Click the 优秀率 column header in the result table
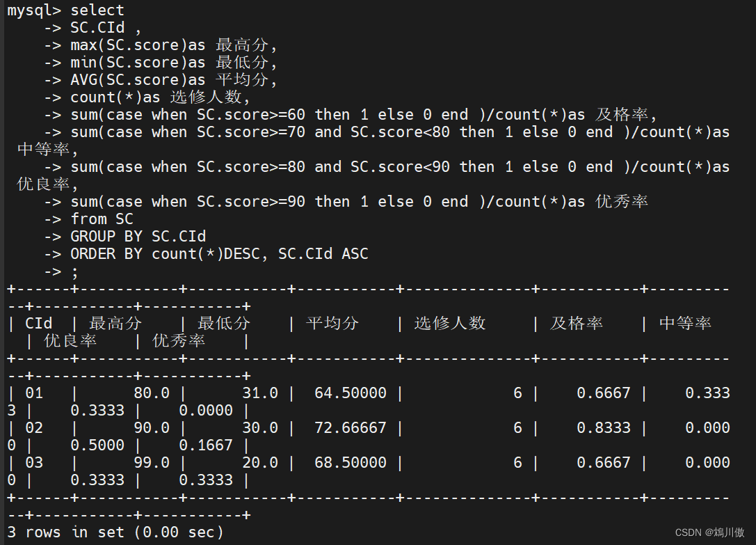The height and width of the screenshot is (545, 756). pos(179,341)
